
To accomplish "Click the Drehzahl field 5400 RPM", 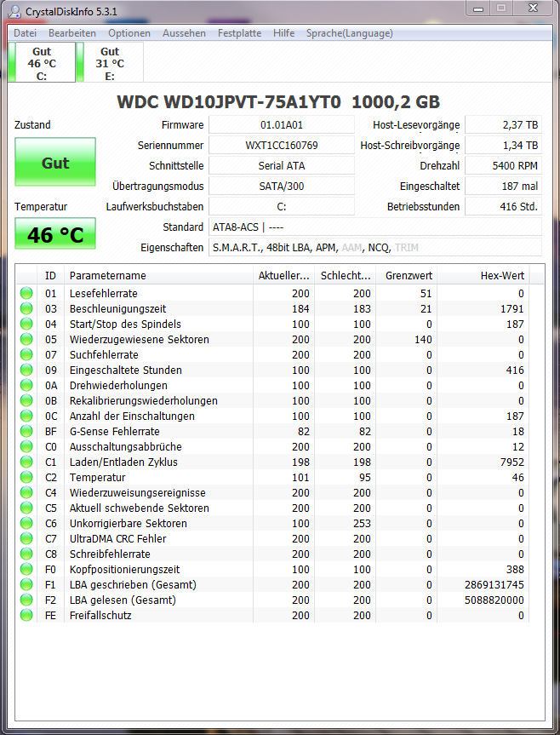I will (503, 166).
